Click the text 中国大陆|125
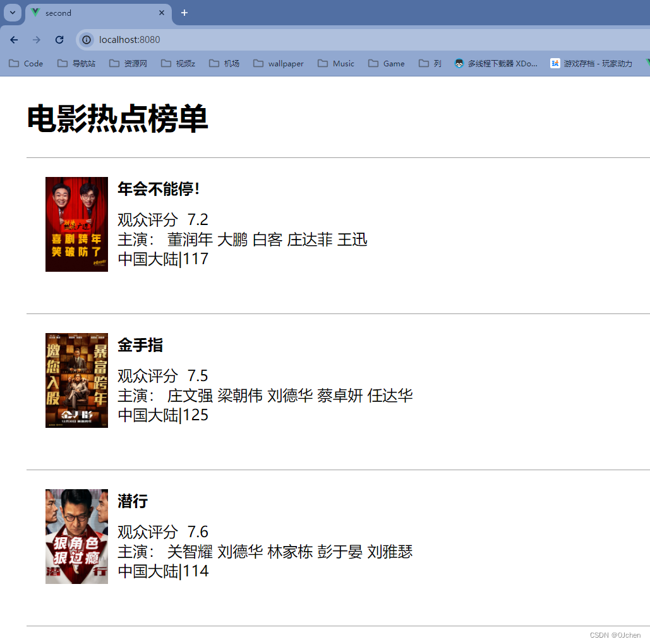 coord(163,415)
